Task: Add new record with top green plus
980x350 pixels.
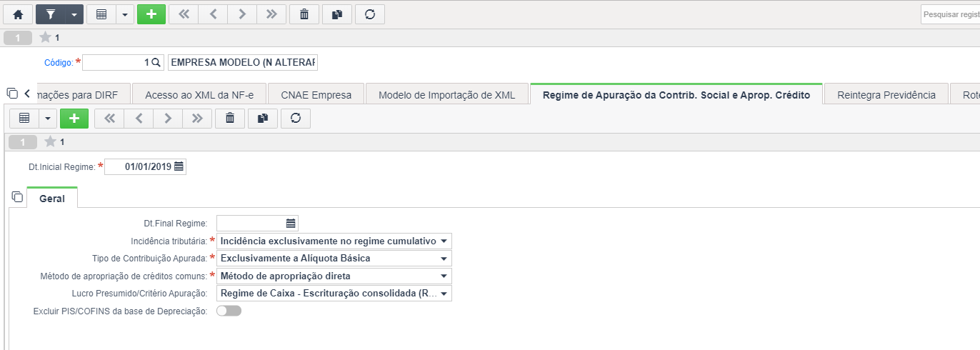Action: [x=151, y=14]
